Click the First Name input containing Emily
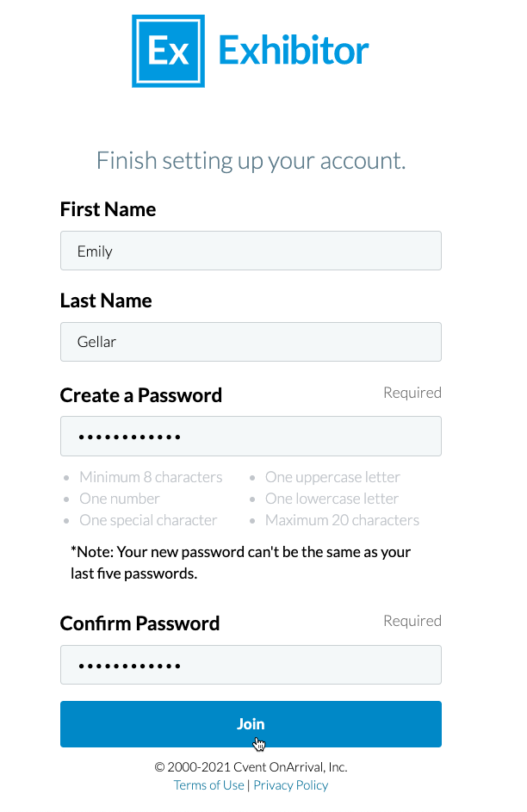527x812 pixels. (251, 251)
